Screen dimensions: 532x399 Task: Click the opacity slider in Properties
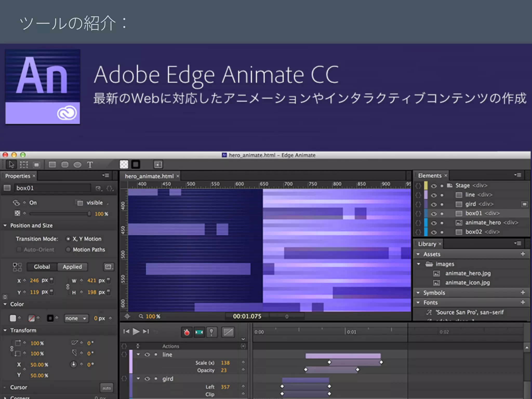60,214
